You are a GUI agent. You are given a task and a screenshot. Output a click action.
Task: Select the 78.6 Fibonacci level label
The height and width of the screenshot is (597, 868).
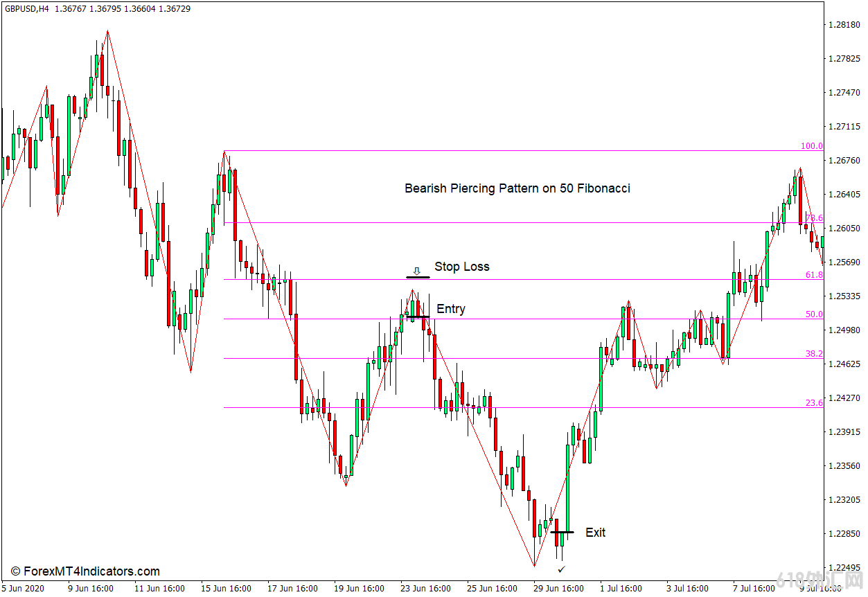[813, 218]
